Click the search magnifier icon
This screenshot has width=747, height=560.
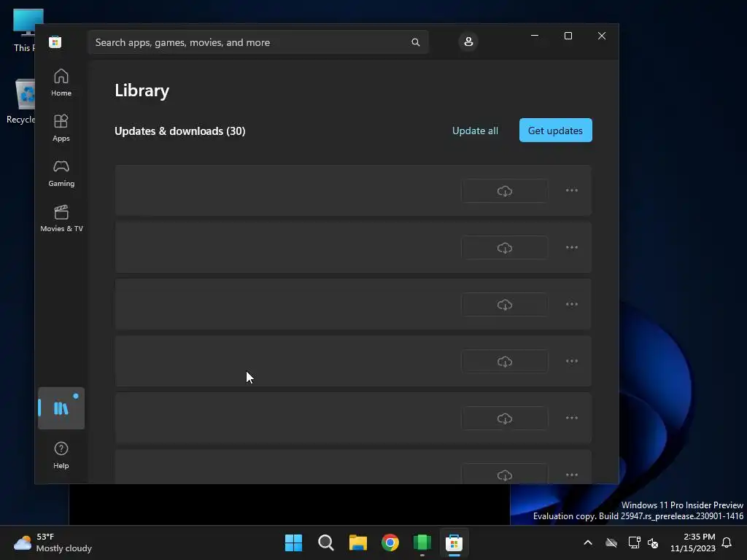pyautogui.click(x=415, y=42)
